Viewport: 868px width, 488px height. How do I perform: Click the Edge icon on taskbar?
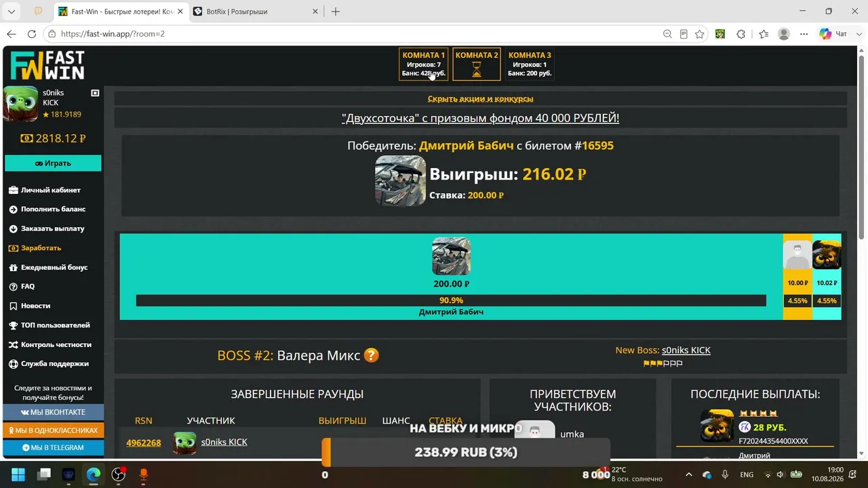click(94, 474)
